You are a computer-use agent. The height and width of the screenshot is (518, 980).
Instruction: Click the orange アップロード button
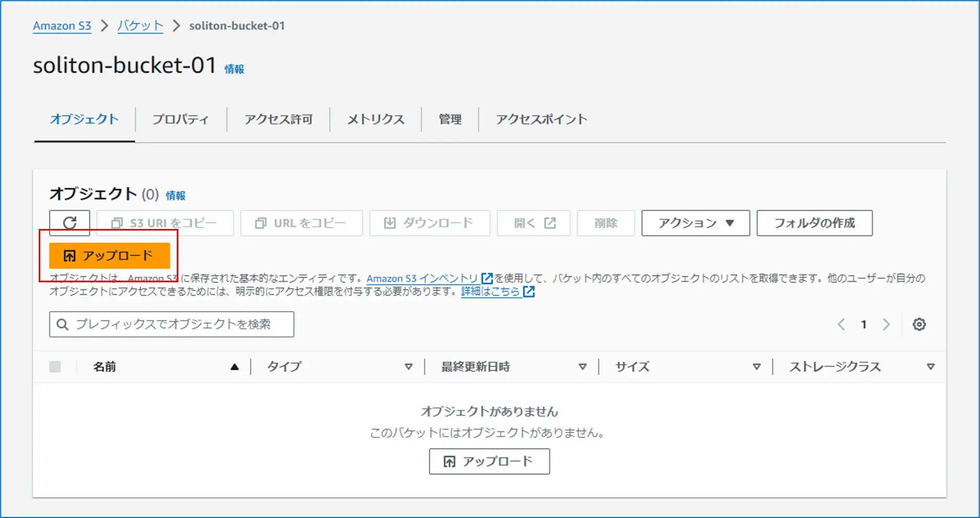(109, 256)
